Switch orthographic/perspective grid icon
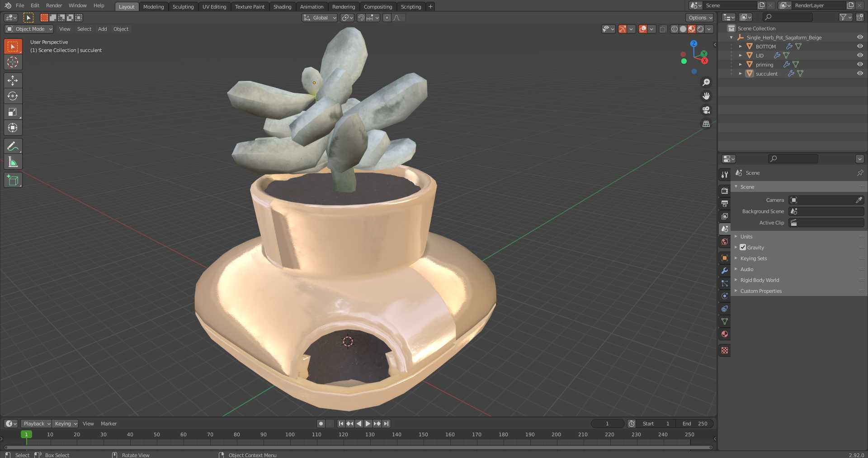The width and height of the screenshot is (868, 458). click(x=706, y=124)
